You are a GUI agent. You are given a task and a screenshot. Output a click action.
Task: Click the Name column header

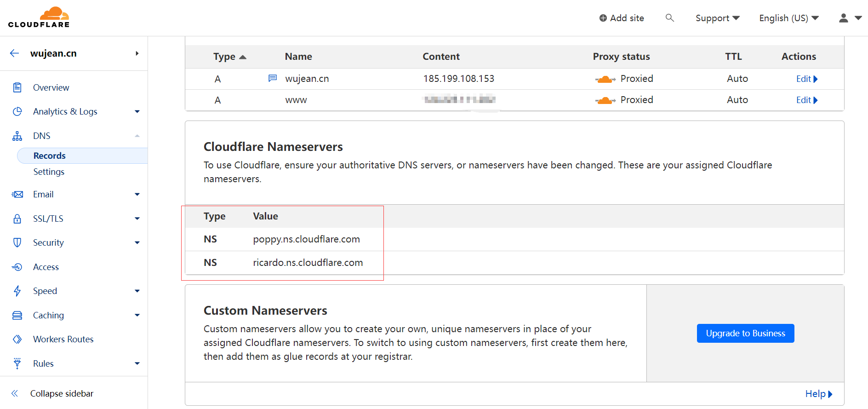point(298,57)
